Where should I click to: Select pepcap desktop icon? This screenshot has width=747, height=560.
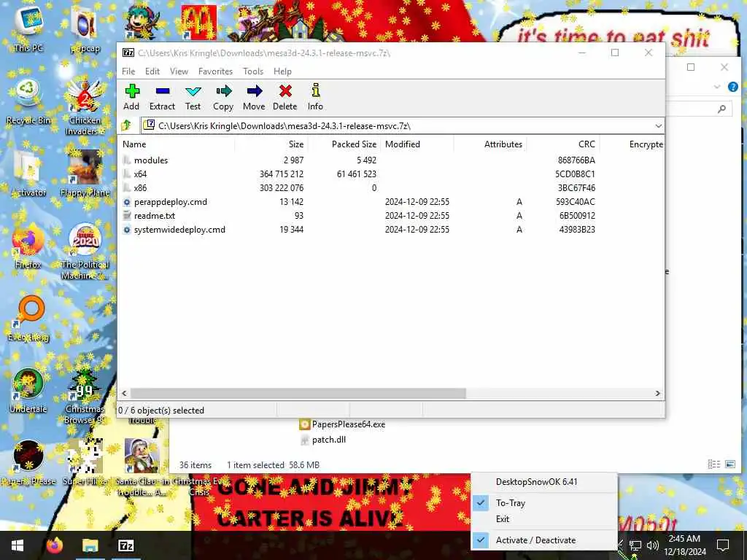coord(85,29)
